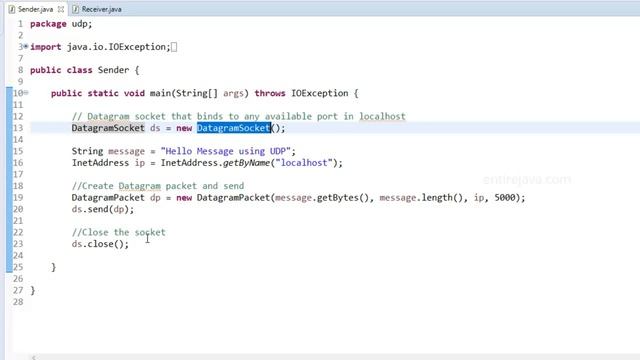Click the "Hello Message using UDP" string
The width and height of the screenshot is (640, 360).
[226, 151]
